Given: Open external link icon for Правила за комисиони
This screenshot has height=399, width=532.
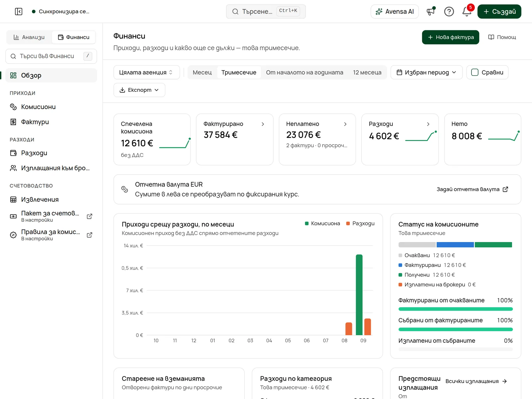Looking at the screenshot, I should point(89,235).
